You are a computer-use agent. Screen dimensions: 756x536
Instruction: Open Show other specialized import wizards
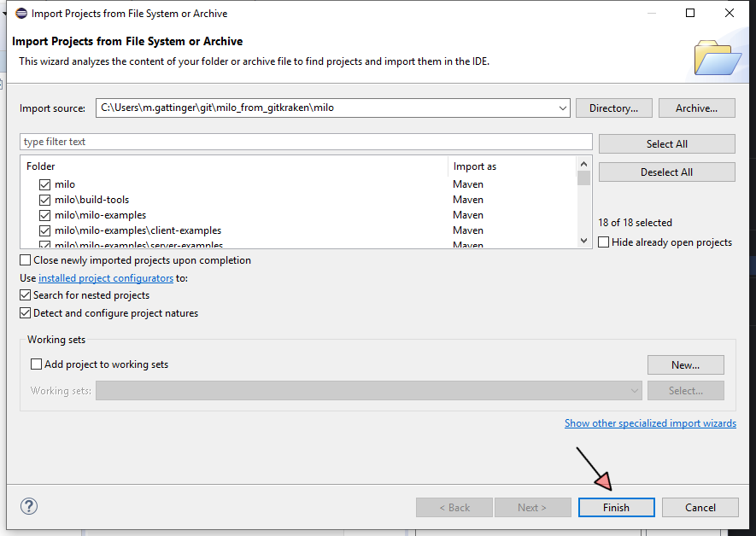tap(650, 423)
